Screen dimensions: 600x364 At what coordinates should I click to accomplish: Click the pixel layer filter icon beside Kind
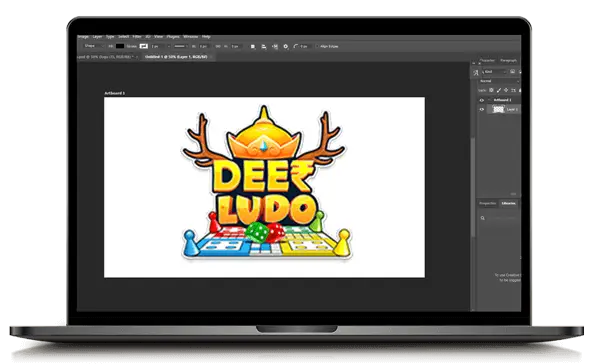click(512, 72)
